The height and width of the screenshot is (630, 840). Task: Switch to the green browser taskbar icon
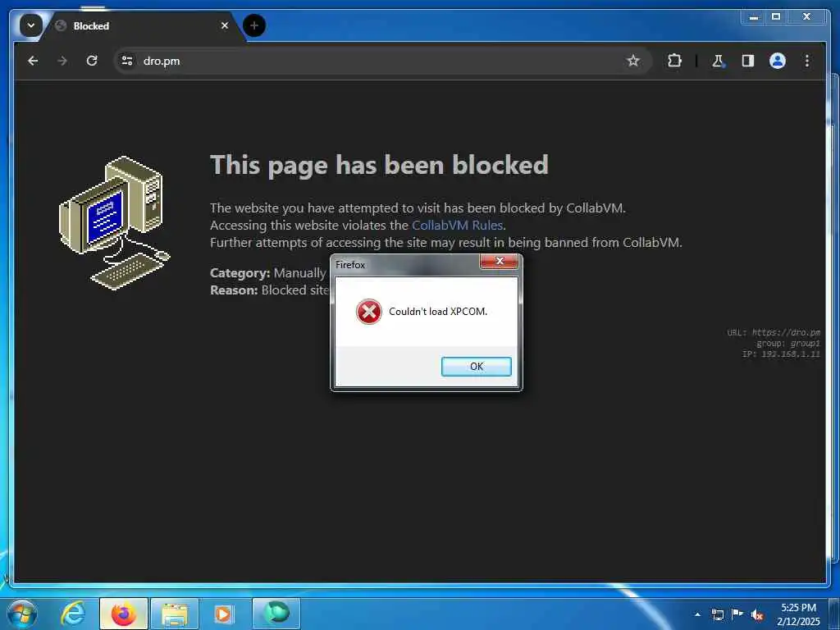276,614
